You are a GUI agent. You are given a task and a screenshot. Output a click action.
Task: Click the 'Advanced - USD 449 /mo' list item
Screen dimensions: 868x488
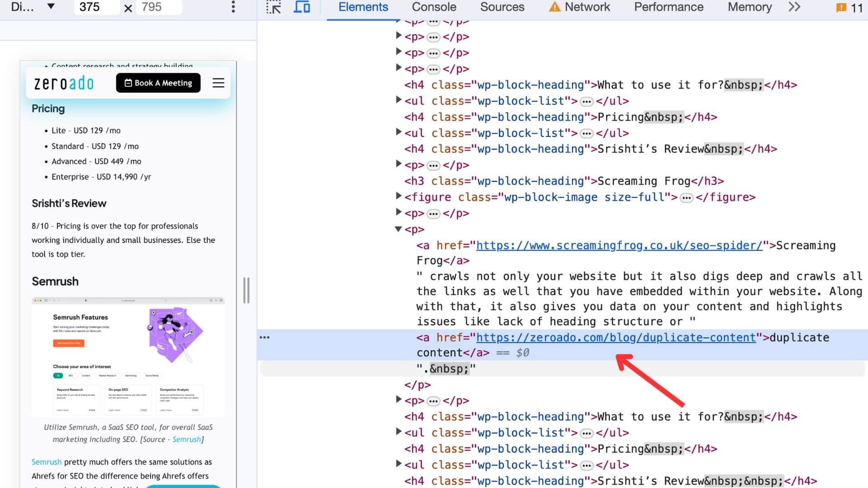96,161
